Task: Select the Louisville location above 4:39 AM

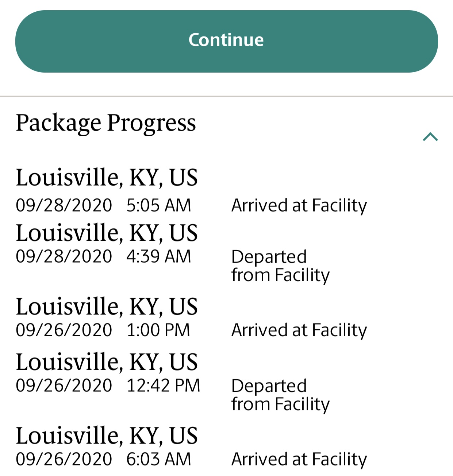Action: pyautogui.click(x=107, y=233)
